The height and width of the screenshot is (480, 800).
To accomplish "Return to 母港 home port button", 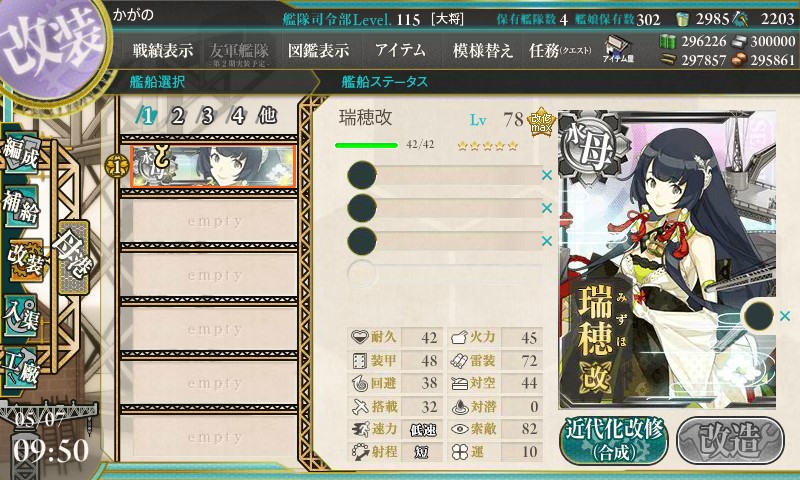I will coord(74,258).
